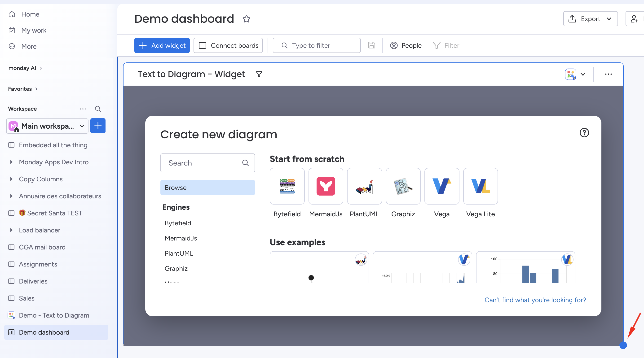Expand the widget app chevron dropdown
The image size is (644, 358).
point(583,74)
